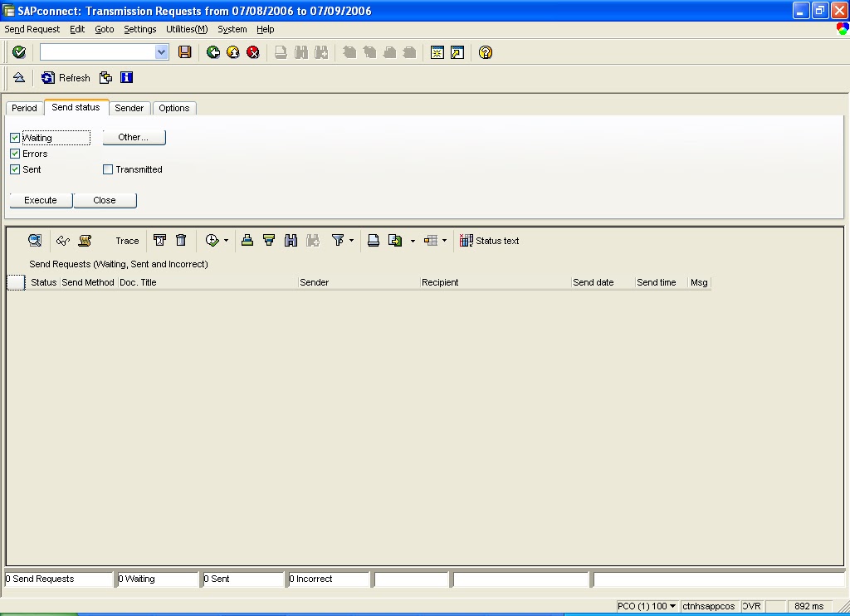Click the Sort descending icon
This screenshot has width=850, height=616.
pyautogui.click(x=269, y=240)
